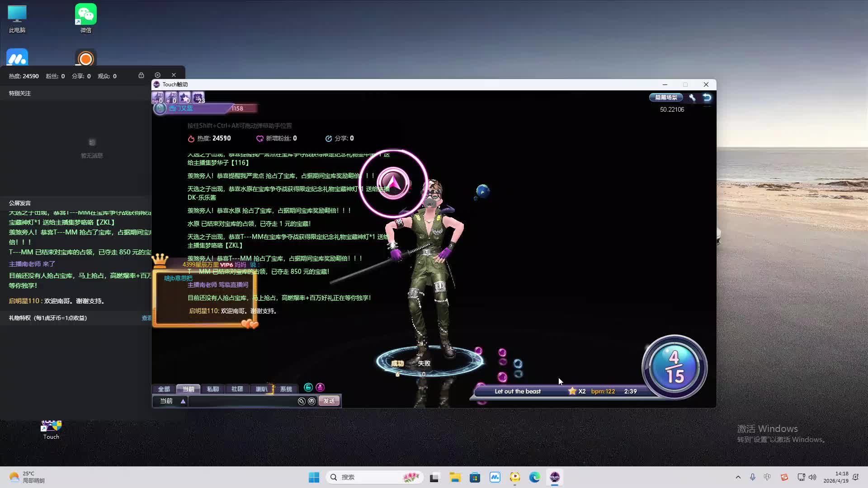Click the round rank 1 badge beside 西门又蓝

(160, 108)
